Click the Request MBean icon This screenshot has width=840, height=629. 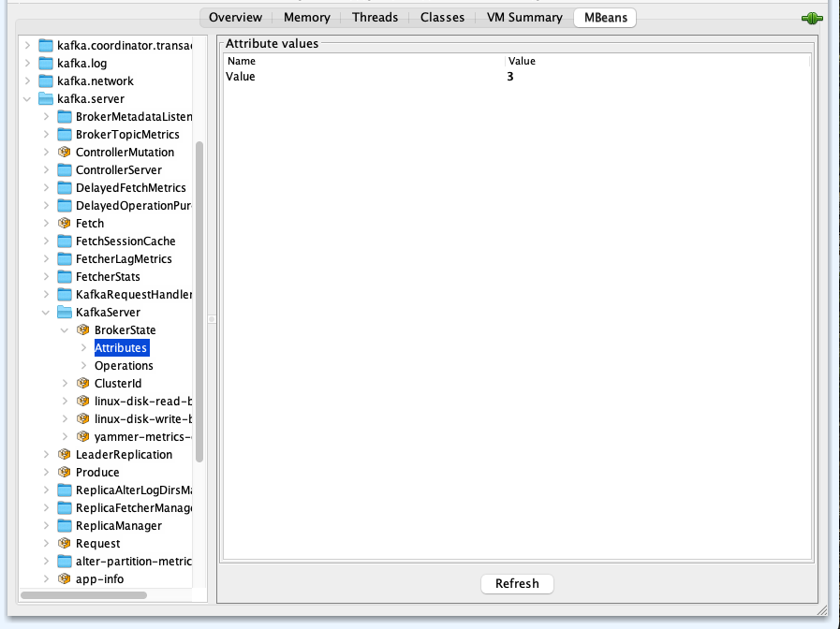tap(65, 543)
